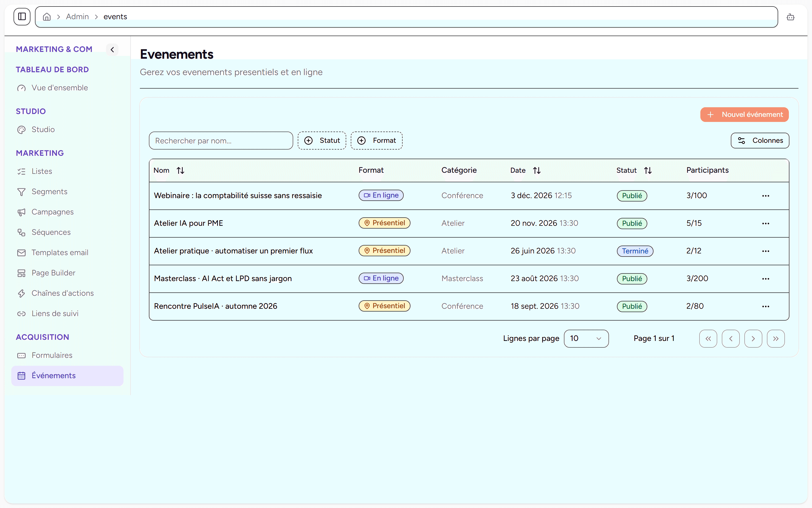Click the Templates email envelope icon
Screen dimensions: 812x508
click(21, 253)
